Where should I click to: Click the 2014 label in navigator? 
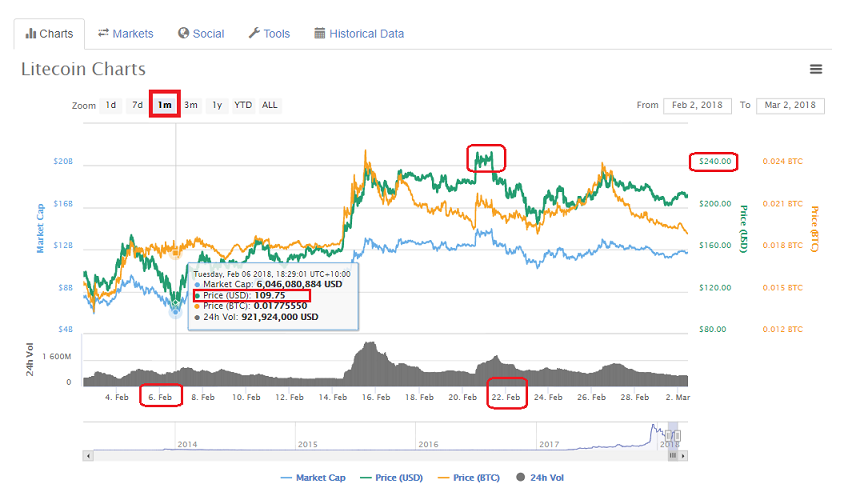(x=187, y=444)
